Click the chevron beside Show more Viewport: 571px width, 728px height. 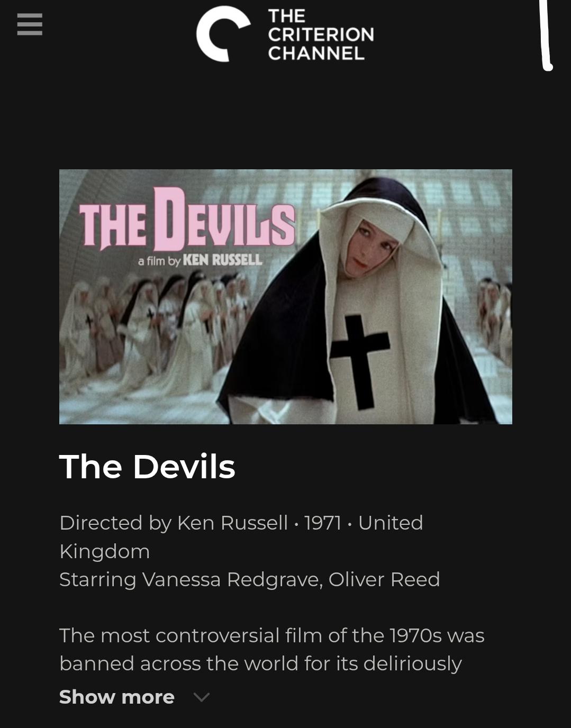[202, 697]
